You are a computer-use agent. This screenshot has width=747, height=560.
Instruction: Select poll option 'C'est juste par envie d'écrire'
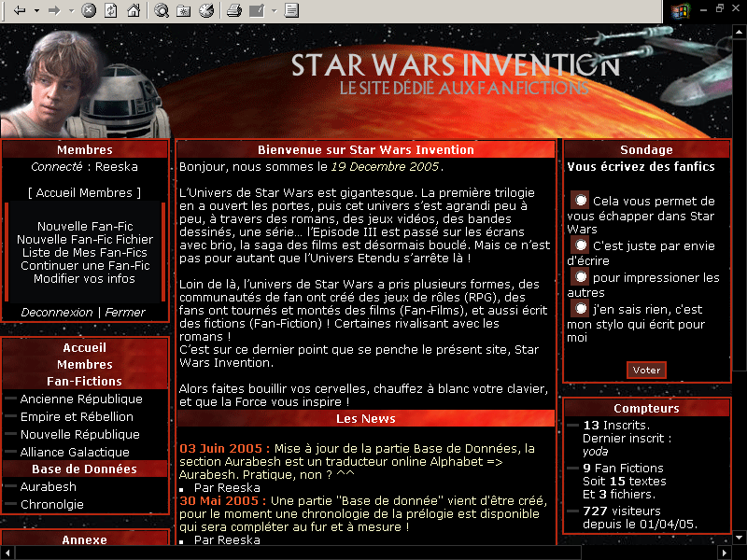(581, 245)
